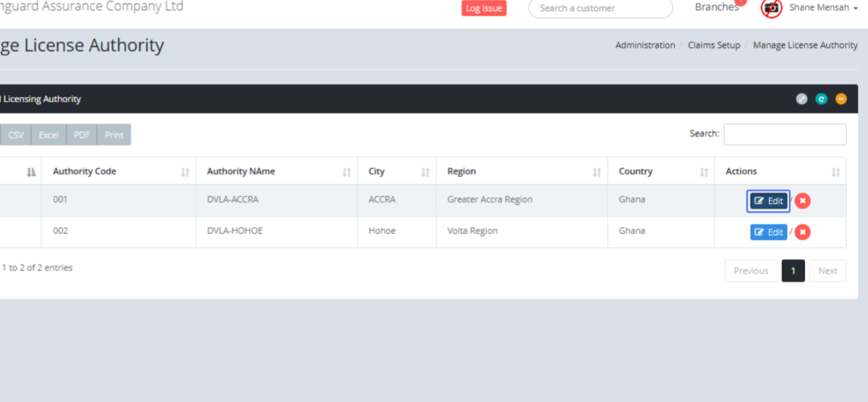Click the user profile avatar
Image resolution: width=868 pixels, height=402 pixels.
pyautogui.click(x=772, y=8)
